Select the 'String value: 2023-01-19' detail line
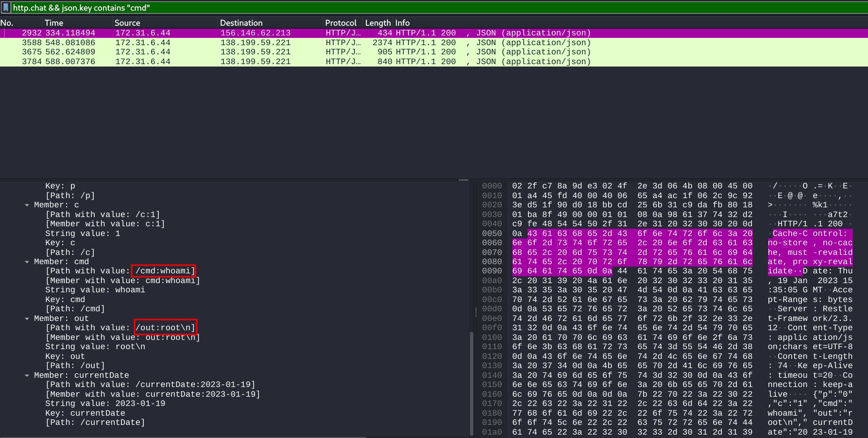Image resolution: width=868 pixels, height=438 pixels. 105,404
